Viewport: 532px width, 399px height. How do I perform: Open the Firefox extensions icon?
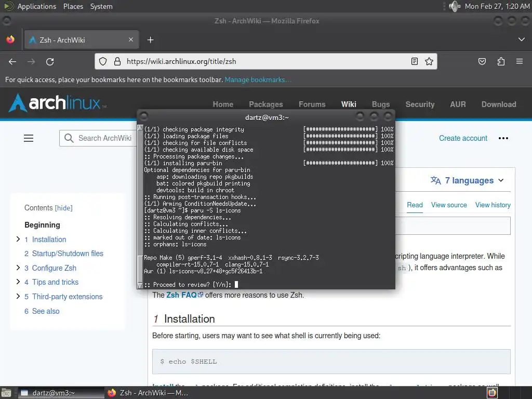(501, 61)
